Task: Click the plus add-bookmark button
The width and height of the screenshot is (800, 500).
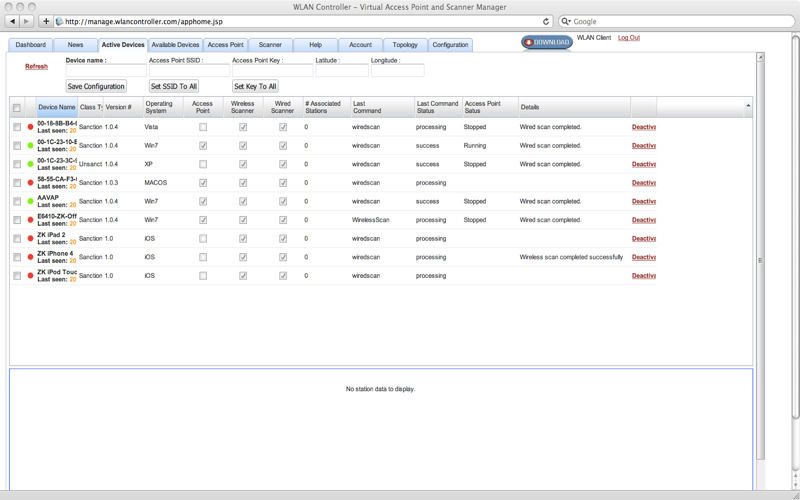Action: (46, 21)
